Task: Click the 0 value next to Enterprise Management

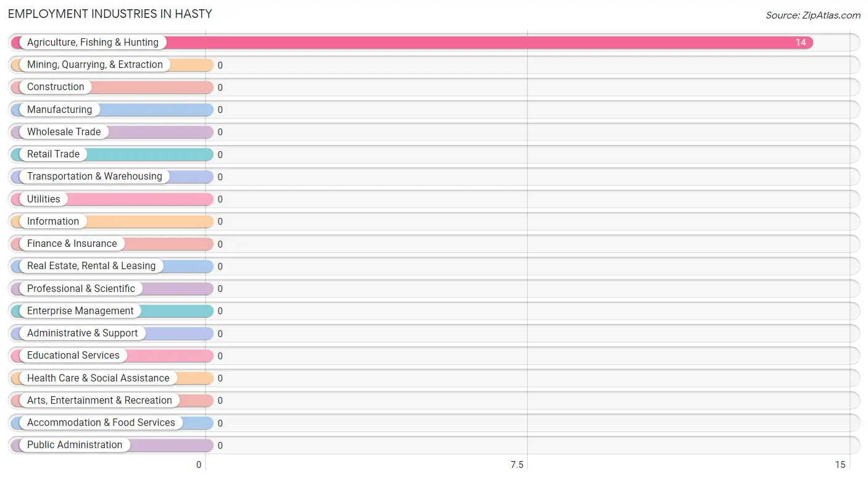Action: coord(220,311)
